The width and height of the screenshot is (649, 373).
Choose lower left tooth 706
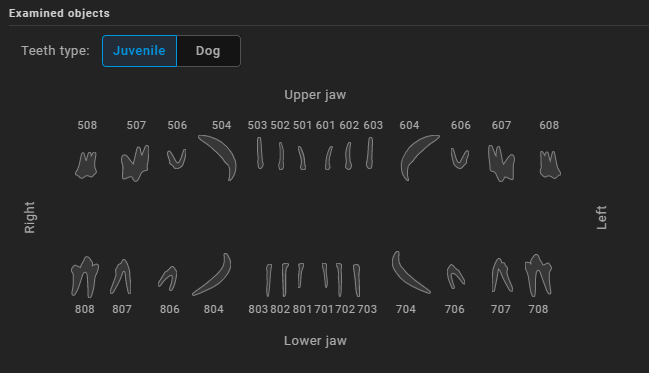(455, 277)
